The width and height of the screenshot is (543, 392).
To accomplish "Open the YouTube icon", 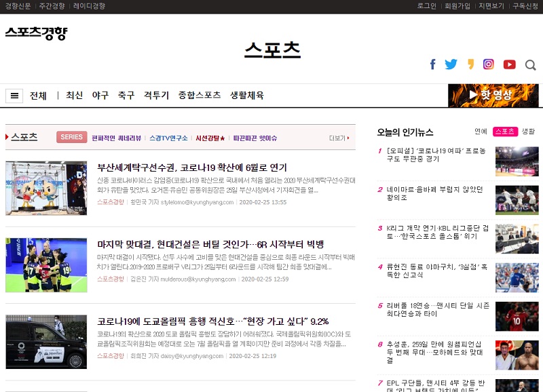I will (x=510, y=64).
